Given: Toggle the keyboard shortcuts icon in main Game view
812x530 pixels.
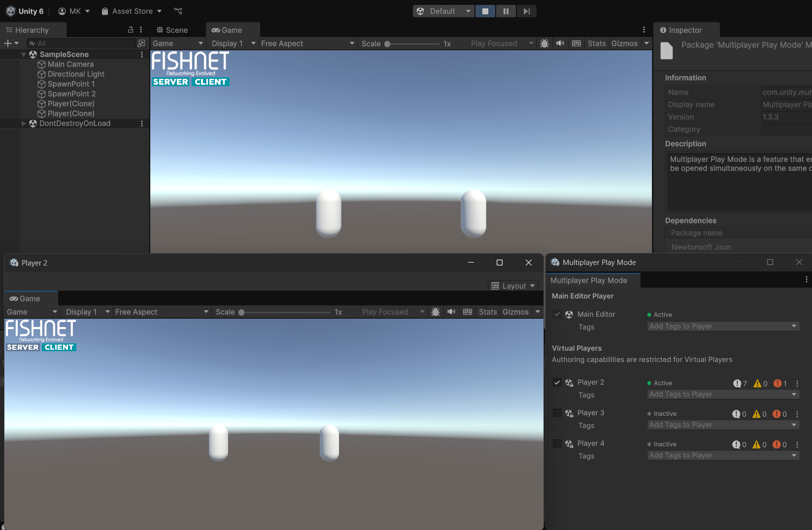Looking at the screenshot, I should [576, 43].
